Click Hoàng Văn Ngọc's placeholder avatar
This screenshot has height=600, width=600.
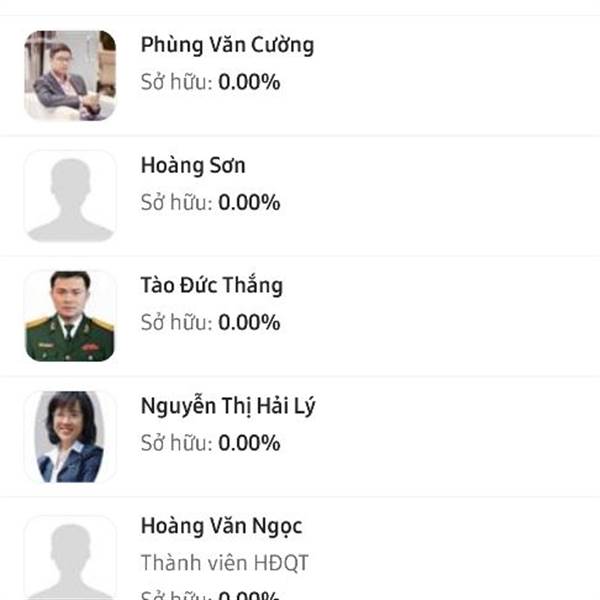(70, 557)
